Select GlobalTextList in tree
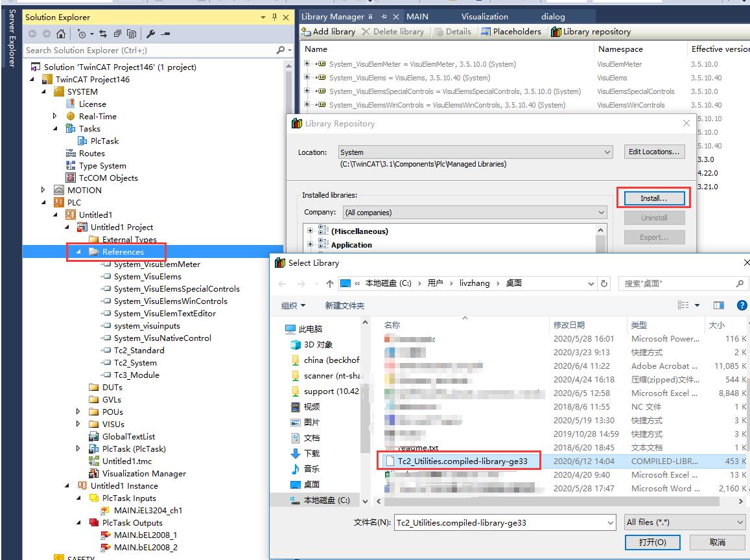 click(128, 436)
